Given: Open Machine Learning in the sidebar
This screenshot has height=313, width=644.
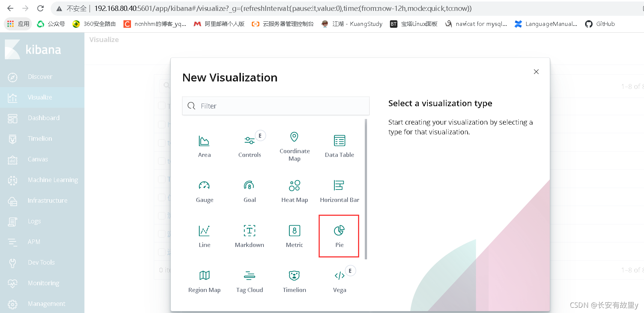Looking at the screenshot, I should tap(42, 180).
